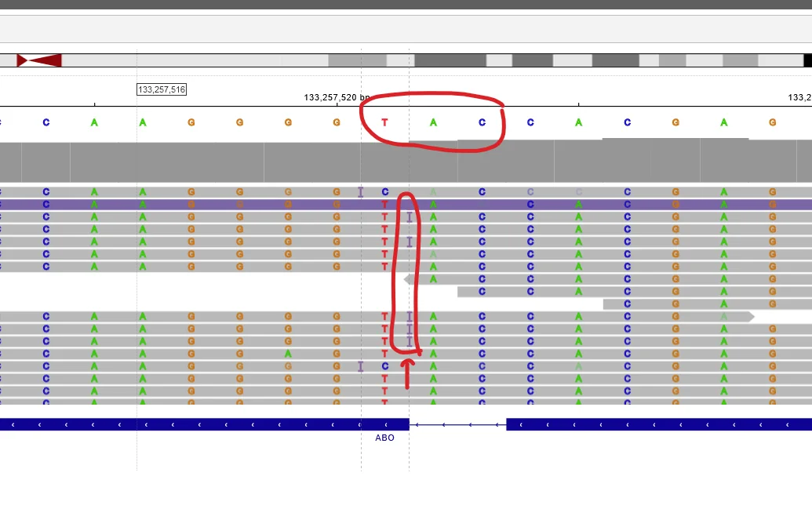The image size is (812, 516).
Task: Click the left-pointing arrow tip of short read
Action: 406,279
